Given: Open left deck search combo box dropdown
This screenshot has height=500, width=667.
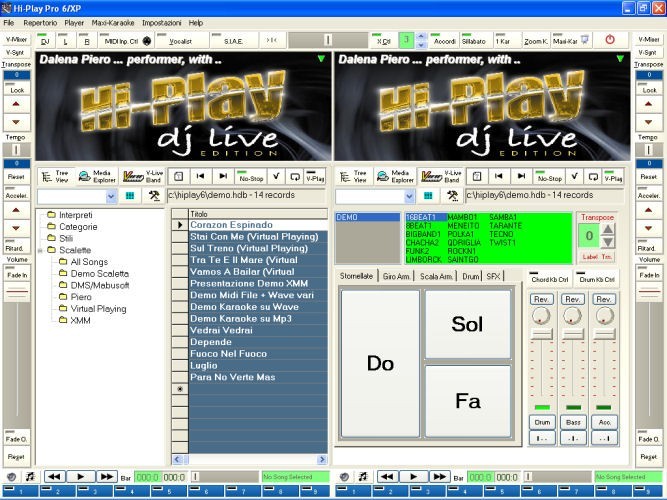Looking at the screenshot, I should tap(111, 196).
